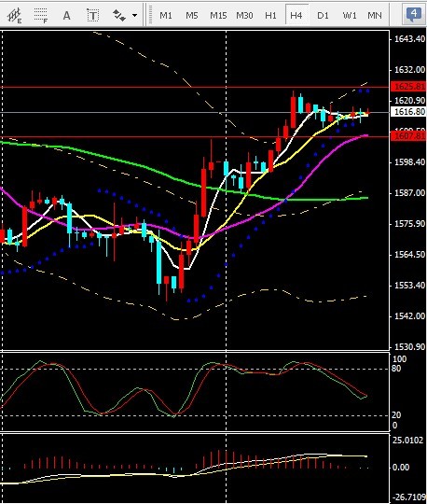The width and height of the screenshot is (427, 504).
Task: Click the current price label 1616.80
Action: [x=408, y=112]
